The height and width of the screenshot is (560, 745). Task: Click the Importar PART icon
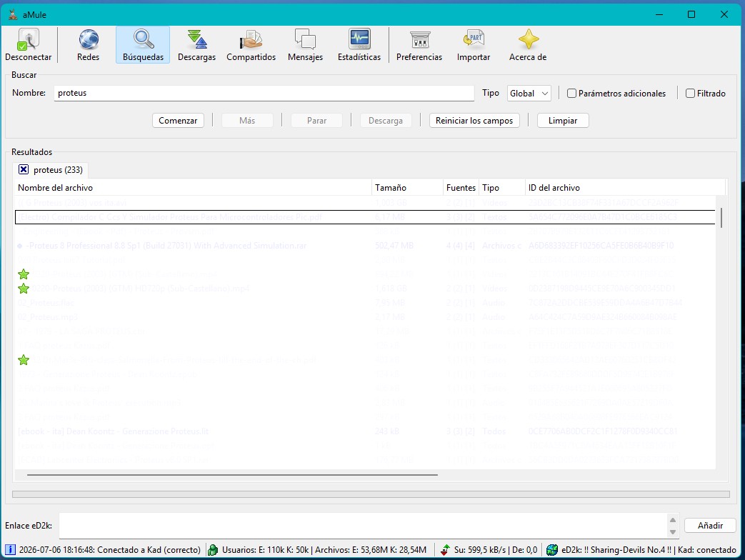pos(474,39)
